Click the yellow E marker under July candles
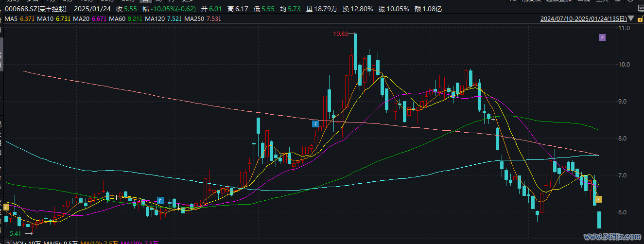Screen dimensions: 644x244 [x=6, y=207]
